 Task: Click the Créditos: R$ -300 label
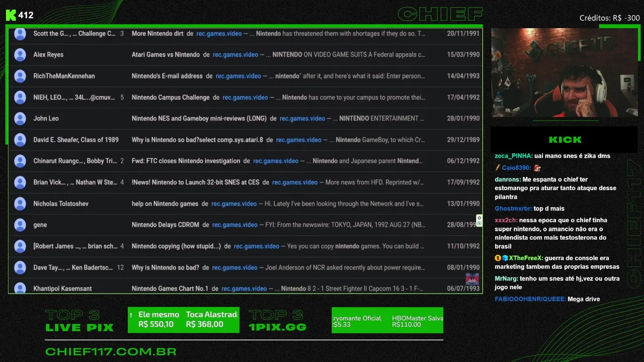click(x=609, y=18)
